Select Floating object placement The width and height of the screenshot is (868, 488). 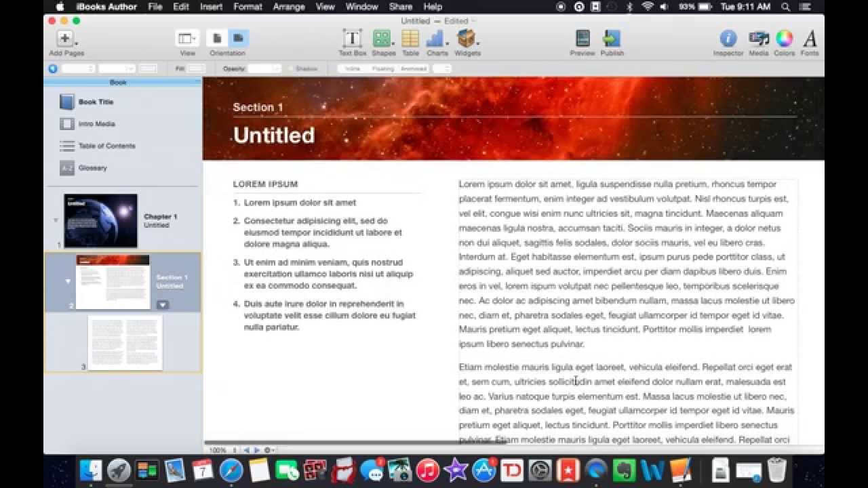[382, 68]
